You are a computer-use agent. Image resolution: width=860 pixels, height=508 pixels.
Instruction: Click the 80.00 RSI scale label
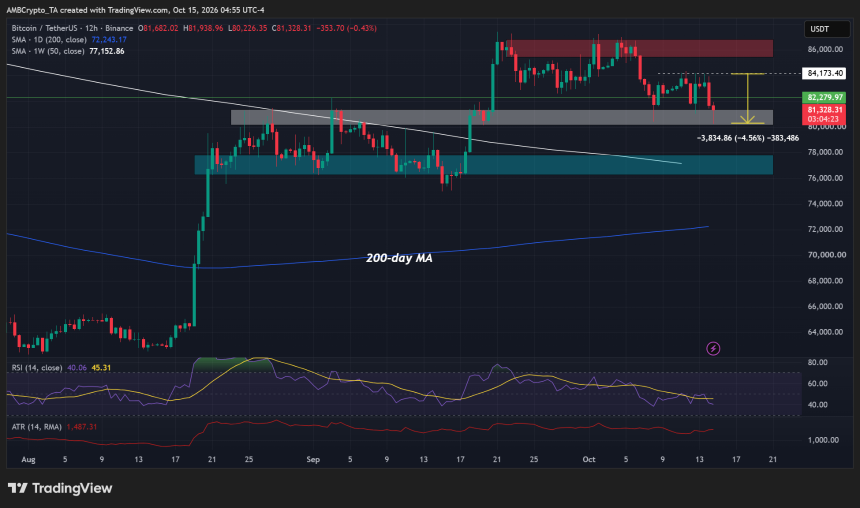point(818,362)
